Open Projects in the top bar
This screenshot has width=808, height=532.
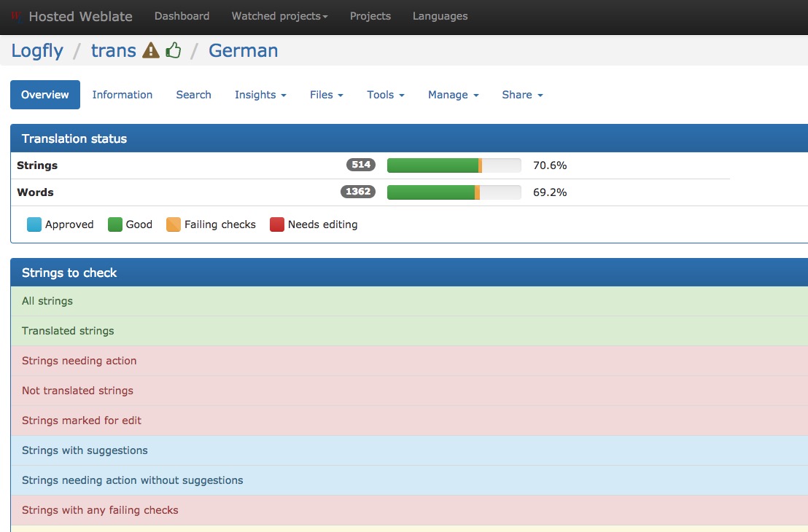370,16
